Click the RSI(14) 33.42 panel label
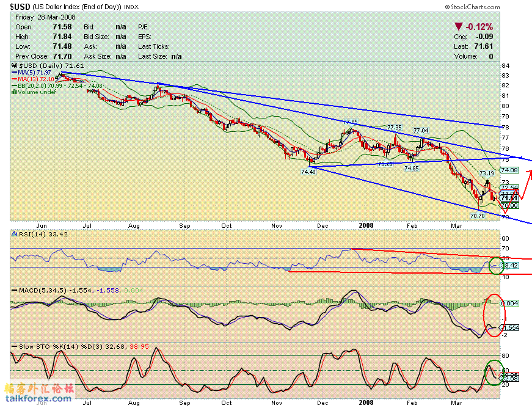 (43, 235)
